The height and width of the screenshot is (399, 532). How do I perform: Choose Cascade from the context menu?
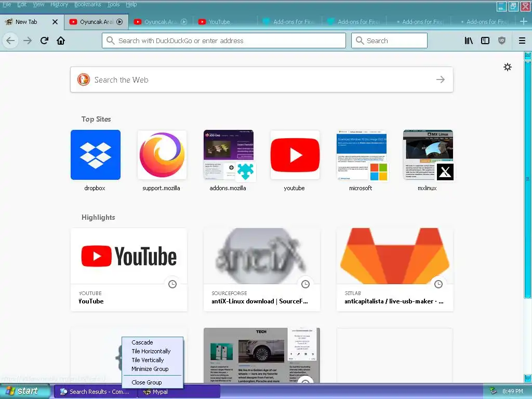152,342
